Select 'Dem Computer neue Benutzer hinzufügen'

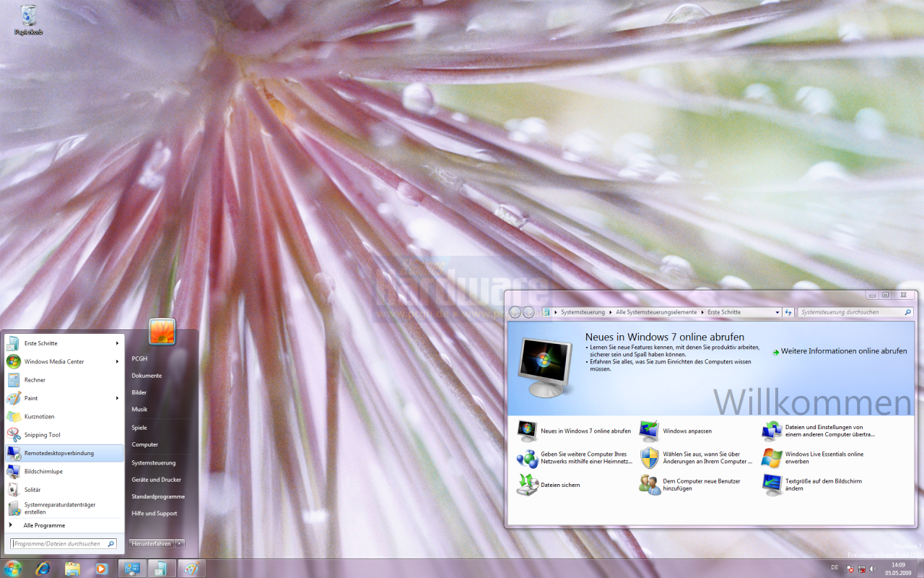pos(690,485)
